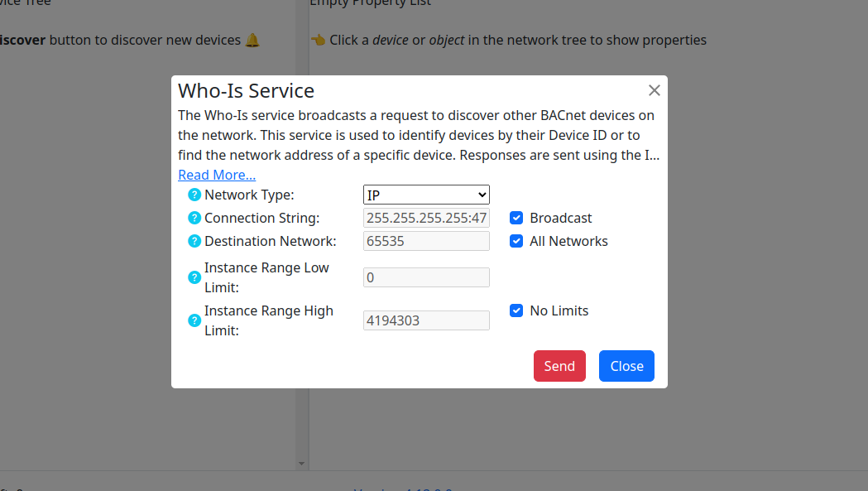Click the Network Type: label

pos(249,195)
